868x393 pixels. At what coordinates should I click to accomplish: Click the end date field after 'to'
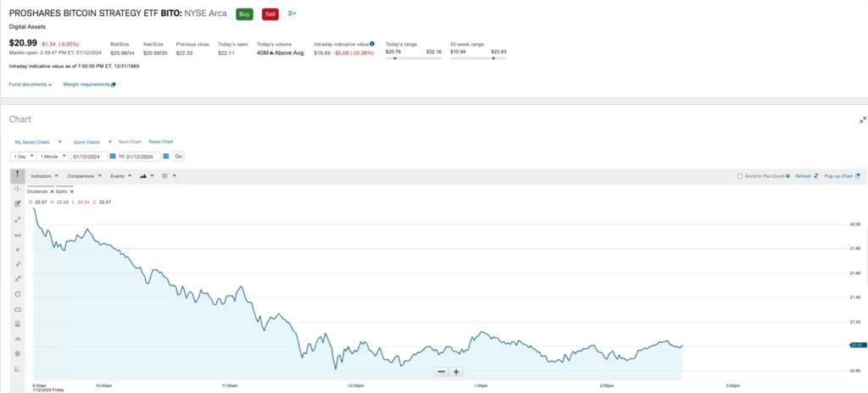[x=142, y=157]
